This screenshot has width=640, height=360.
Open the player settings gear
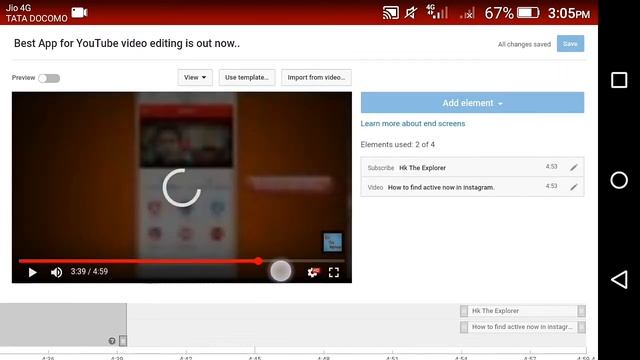coord(313,272)
